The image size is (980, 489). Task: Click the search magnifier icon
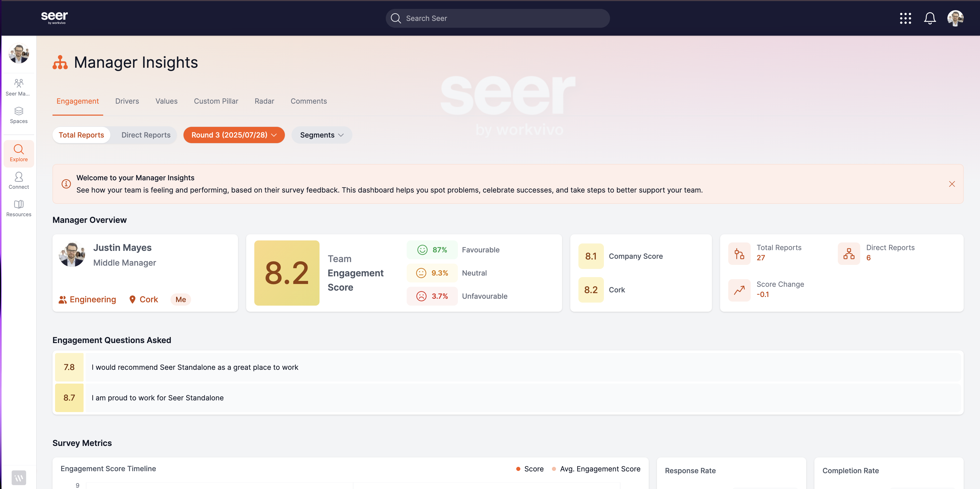(x=396, y=18)
